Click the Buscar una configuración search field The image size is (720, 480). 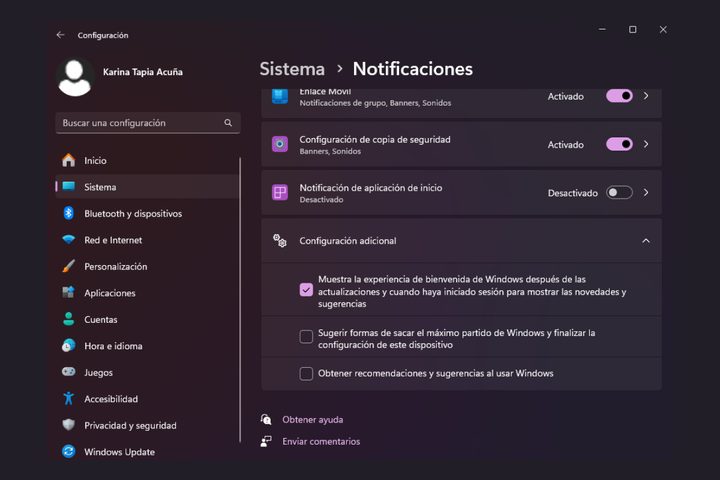pyautogui.click(x=140, y=123)
